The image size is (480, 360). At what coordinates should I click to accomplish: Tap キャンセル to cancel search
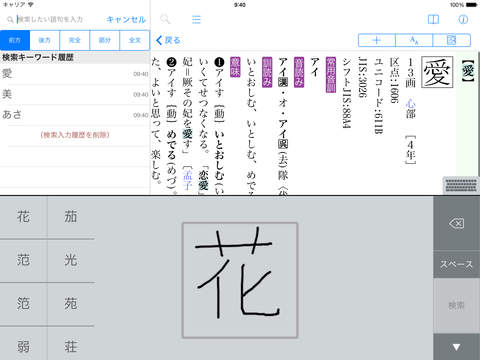(126, 20)
